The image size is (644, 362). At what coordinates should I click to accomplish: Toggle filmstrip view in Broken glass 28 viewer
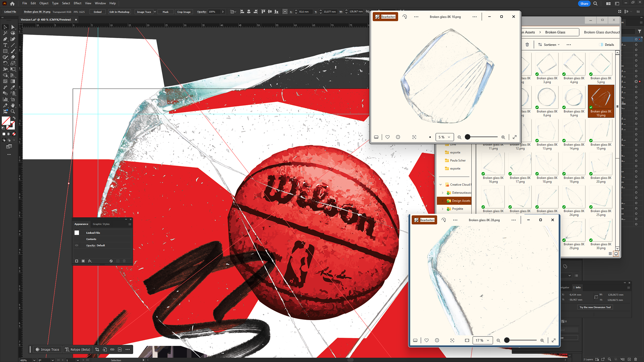415,340
